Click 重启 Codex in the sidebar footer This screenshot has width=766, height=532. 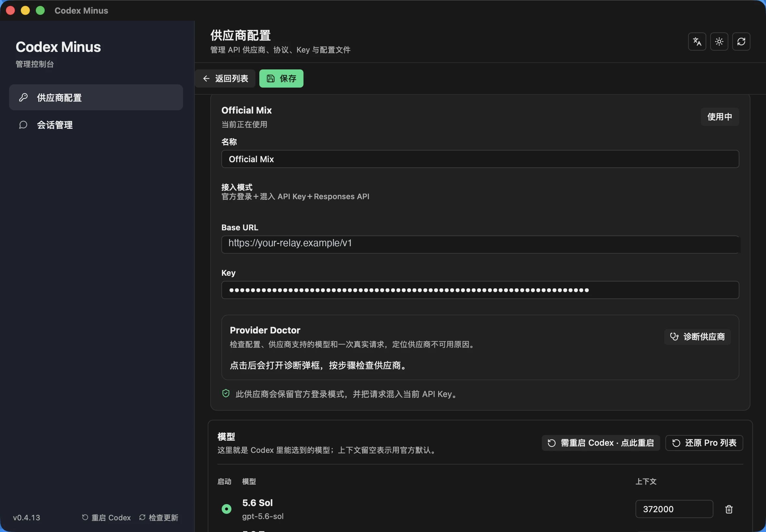106,518
